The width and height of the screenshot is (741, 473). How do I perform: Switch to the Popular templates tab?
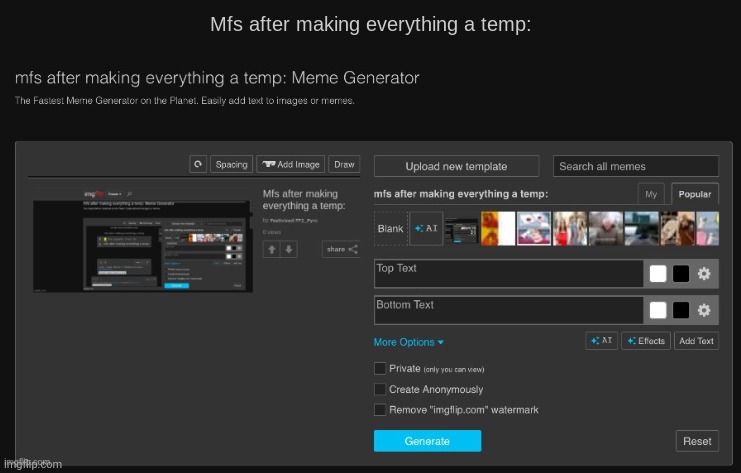[695, 194]
